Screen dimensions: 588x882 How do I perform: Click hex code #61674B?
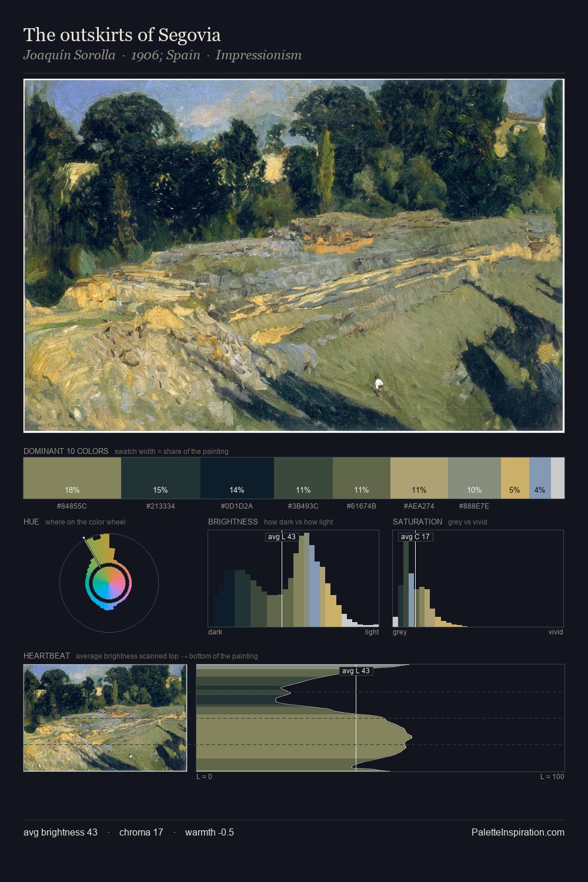(x=362, y=506)
